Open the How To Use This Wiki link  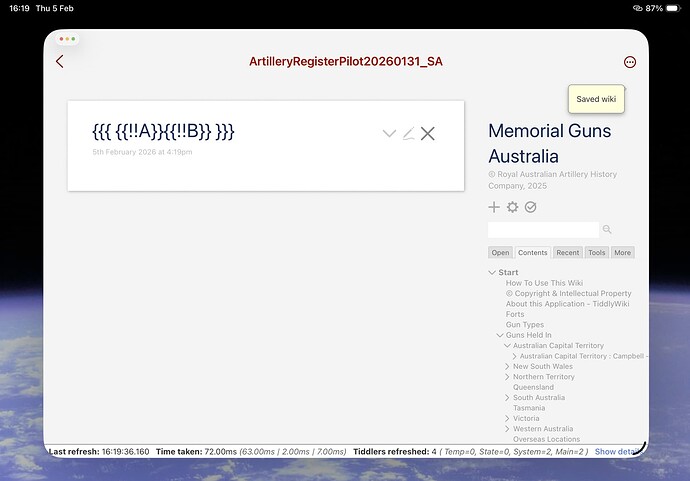tap(544, 283)
